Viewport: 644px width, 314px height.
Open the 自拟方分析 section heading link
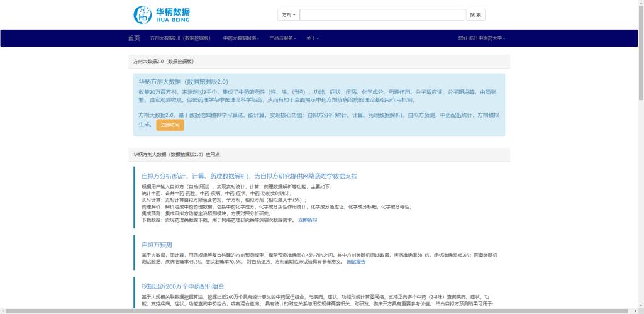[x=249, y=176]
